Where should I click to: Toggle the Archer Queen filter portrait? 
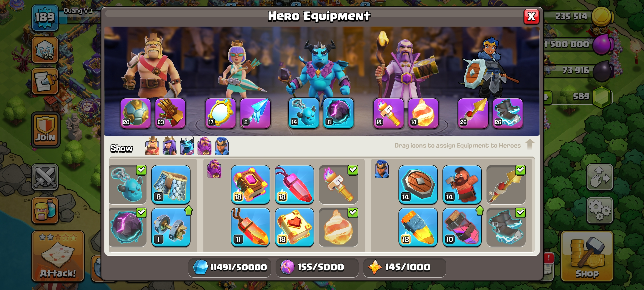(x=170, y=146)
